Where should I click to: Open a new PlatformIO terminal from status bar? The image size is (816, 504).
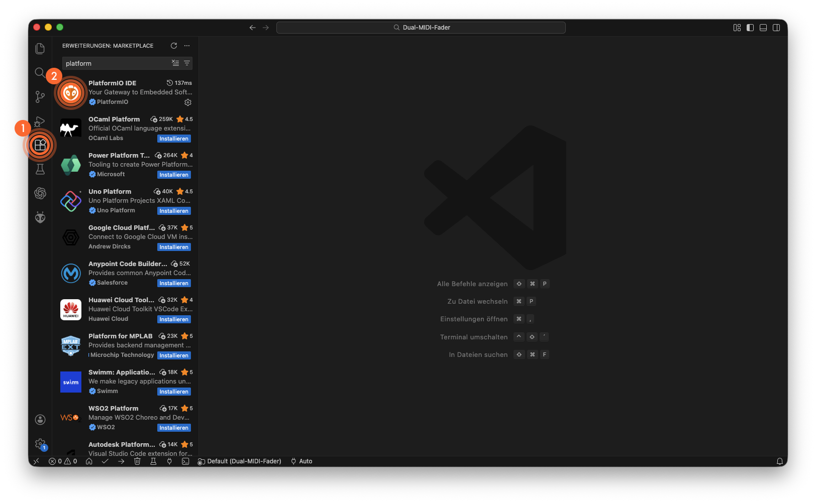pyautogui.click(x=185, y=461)
